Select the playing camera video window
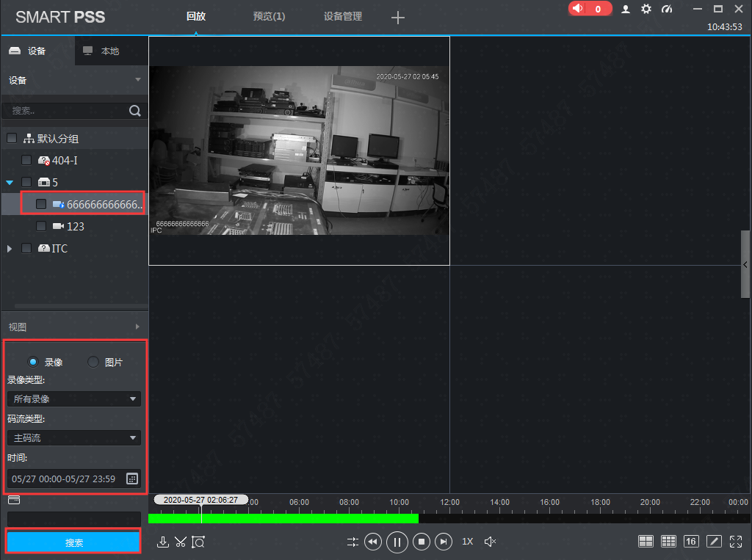This screenshot has width=752, height=560. point(300,150)
